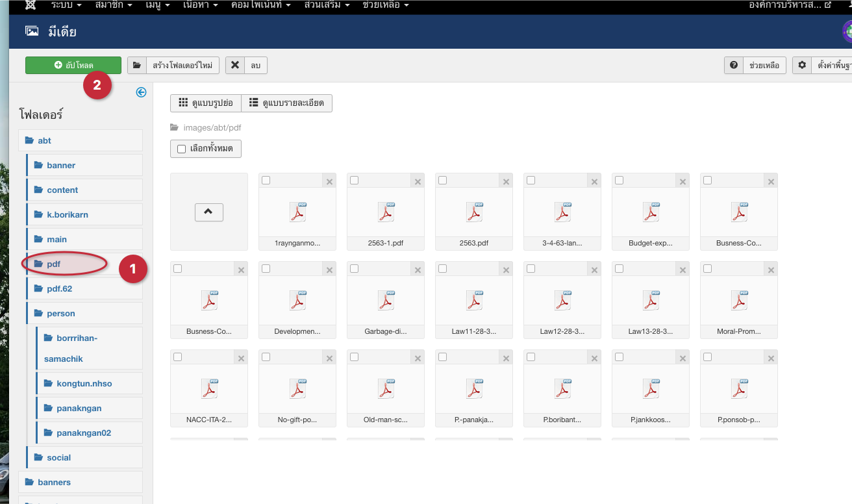Image resolution: width=852 pixels, height=504 pixels.
Task: Check the select-all checkbox
Action: click(182, 149)
